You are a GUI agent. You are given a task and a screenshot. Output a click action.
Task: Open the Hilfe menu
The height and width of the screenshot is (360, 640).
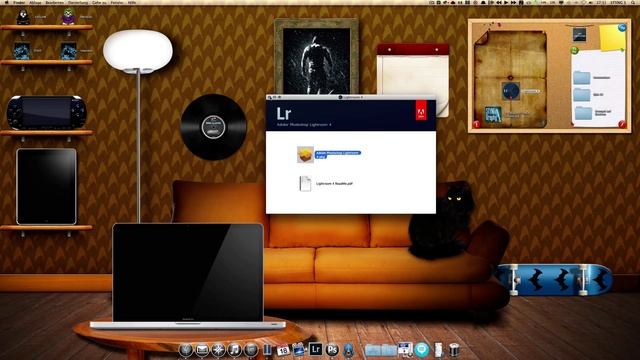click(132, 2)
